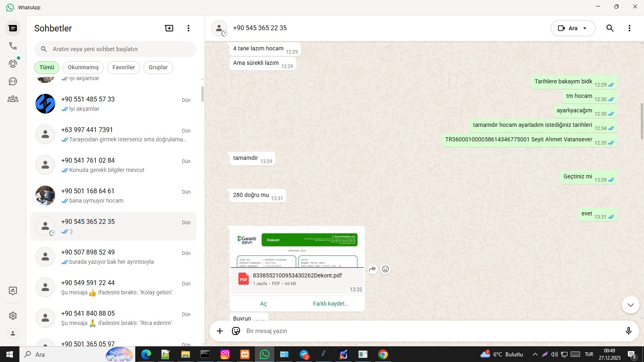This screenshot has height=362, width=644.
Task: Open the Communities icon in the sidebar
Action: pyautogui.click(x=13, y=99)
